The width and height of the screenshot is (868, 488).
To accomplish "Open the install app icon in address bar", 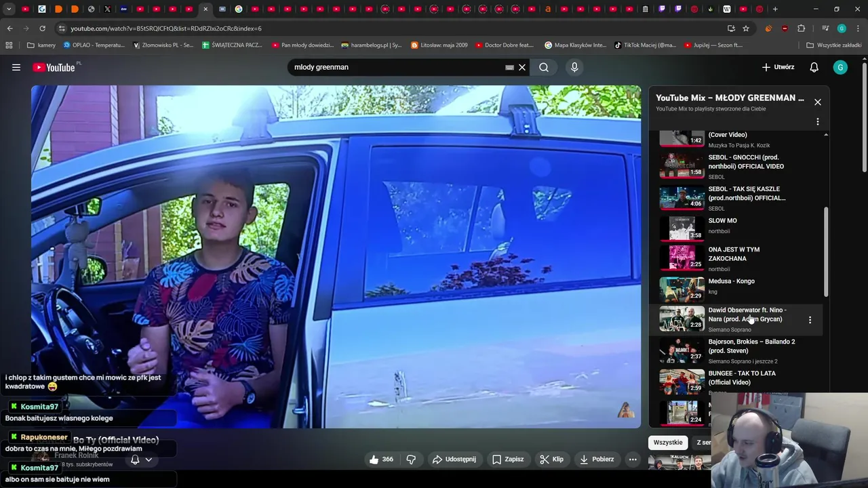I will (x=731, y=28).
